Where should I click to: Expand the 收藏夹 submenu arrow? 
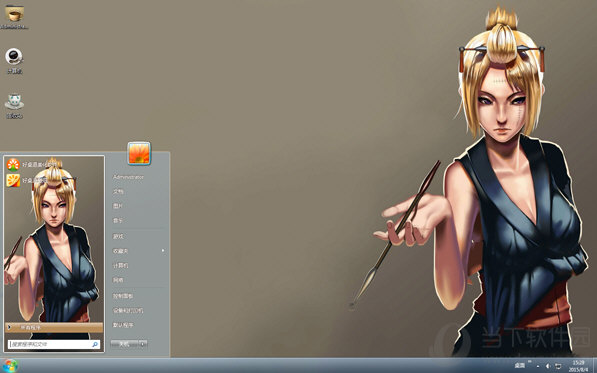[x=163, y=250]
